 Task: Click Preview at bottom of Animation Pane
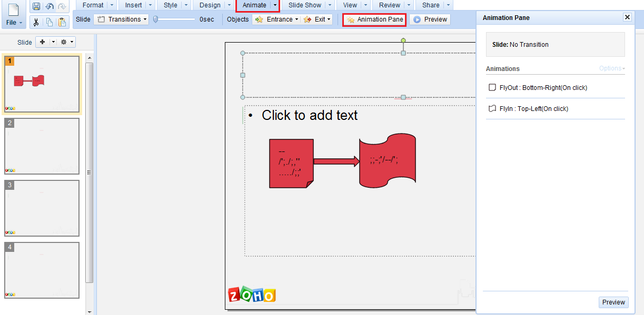click(613, 302)
